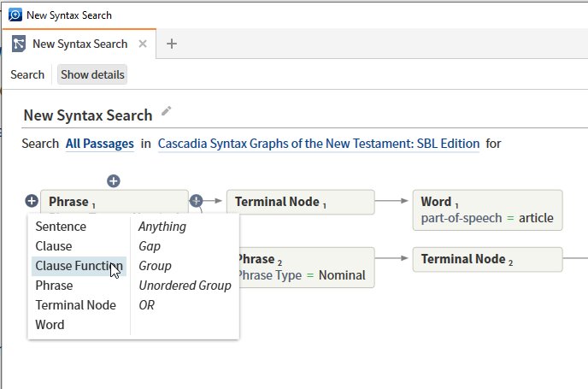Select OR in the node menu

(x=147, y=305)
